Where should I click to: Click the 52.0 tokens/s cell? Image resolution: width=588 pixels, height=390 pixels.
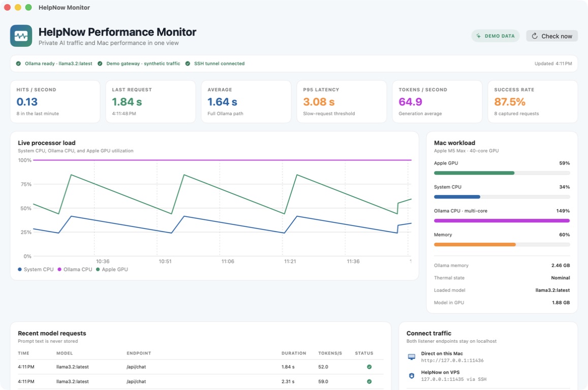323,367
